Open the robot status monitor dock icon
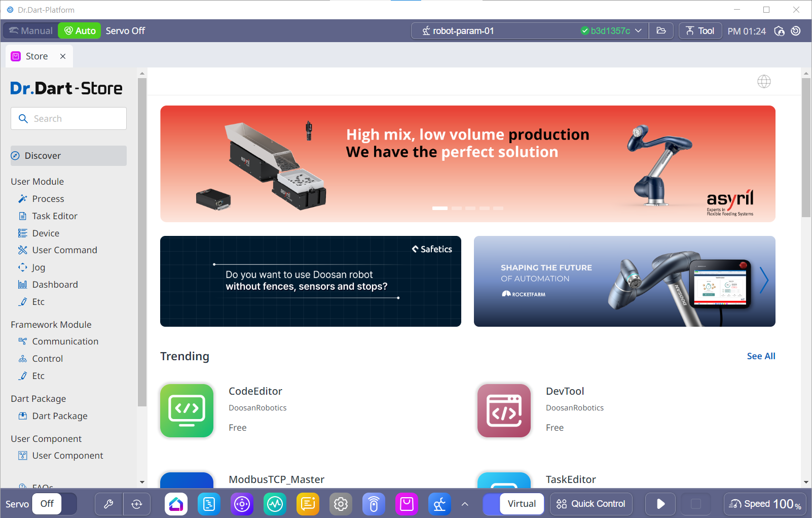This screenshot has height=518, width=812. [x=275, y=504]
